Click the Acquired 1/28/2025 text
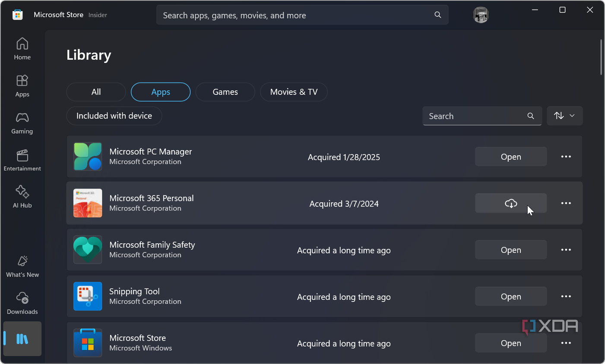This screenshot has height=364, width=605. tap(344, 157)
